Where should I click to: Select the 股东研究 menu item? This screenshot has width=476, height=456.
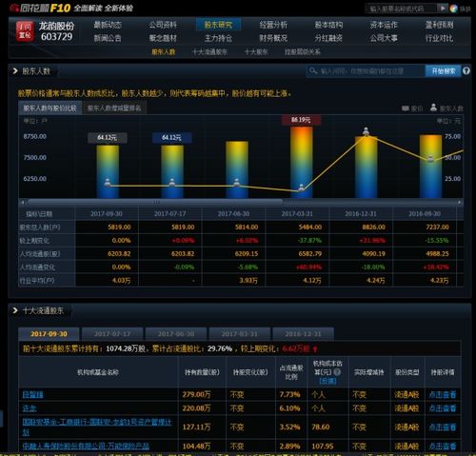click(218, 25)
